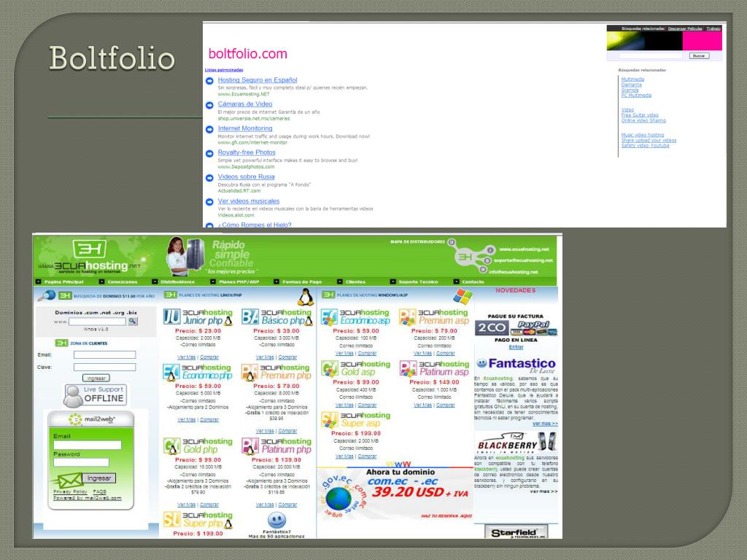Open Formas de Pago menu item
The width and height of the screenshot is (747, 560).
click(x=302, y=282)
